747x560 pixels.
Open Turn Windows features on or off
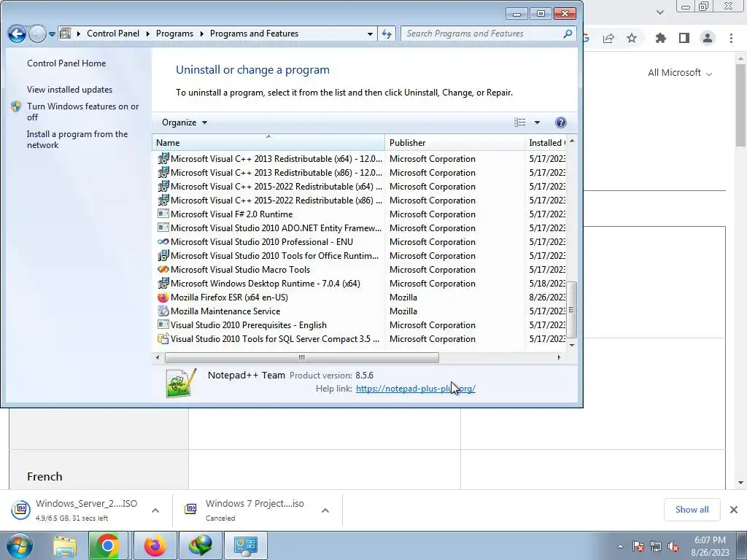(x=83, y=112)
